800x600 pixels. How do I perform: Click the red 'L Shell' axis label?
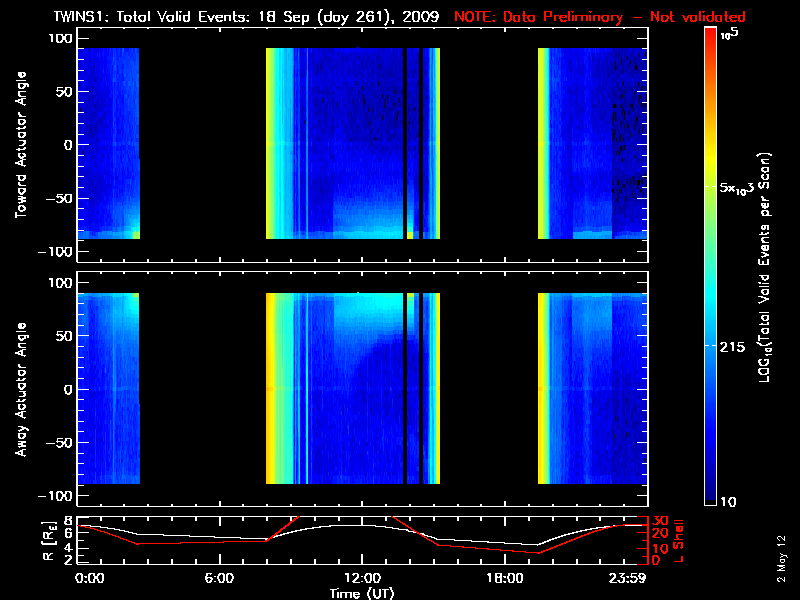[x=678, y=541]
